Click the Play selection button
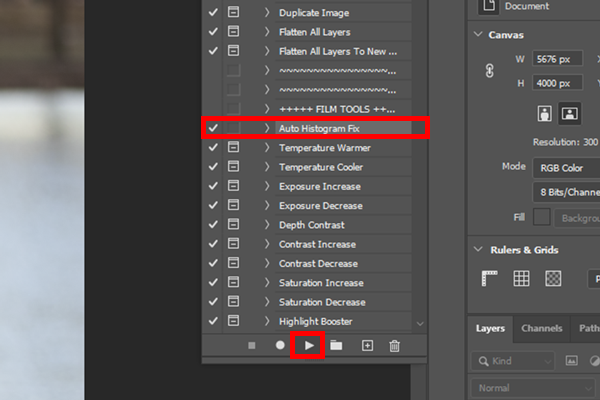Viewport: 600px width, 400px height. pyautogui.click(x=309, y=345)
